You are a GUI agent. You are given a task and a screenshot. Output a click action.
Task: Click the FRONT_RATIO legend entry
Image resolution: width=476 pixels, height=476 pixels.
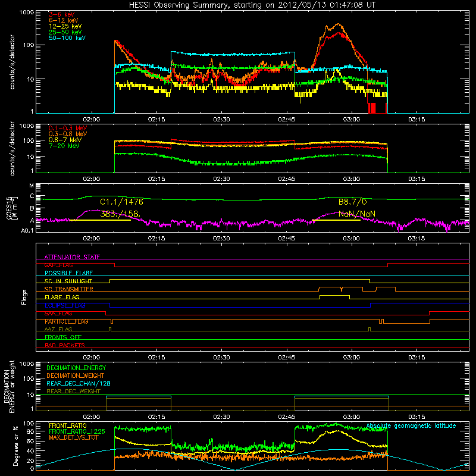68,425
